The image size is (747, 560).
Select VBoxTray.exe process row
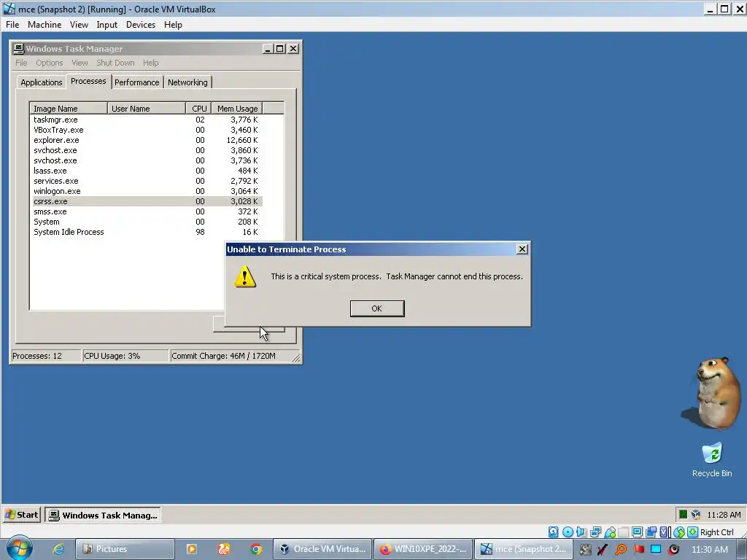coord(146,130)
